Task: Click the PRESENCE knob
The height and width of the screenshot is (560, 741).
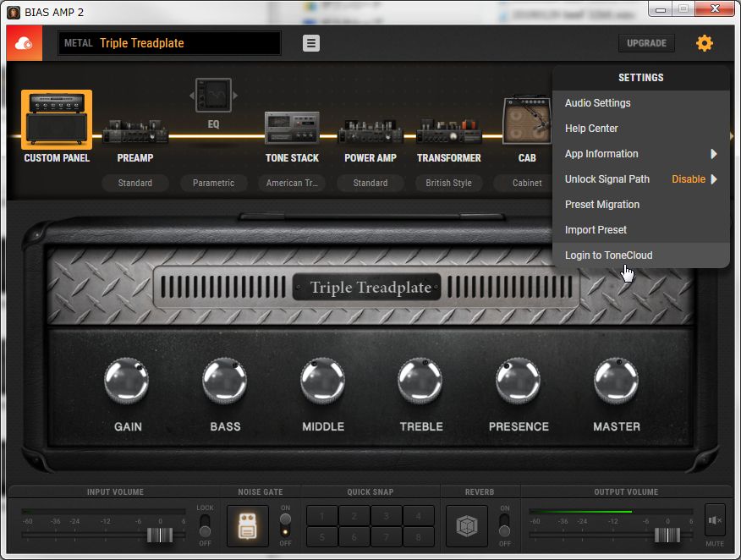Action: point(519,381)
